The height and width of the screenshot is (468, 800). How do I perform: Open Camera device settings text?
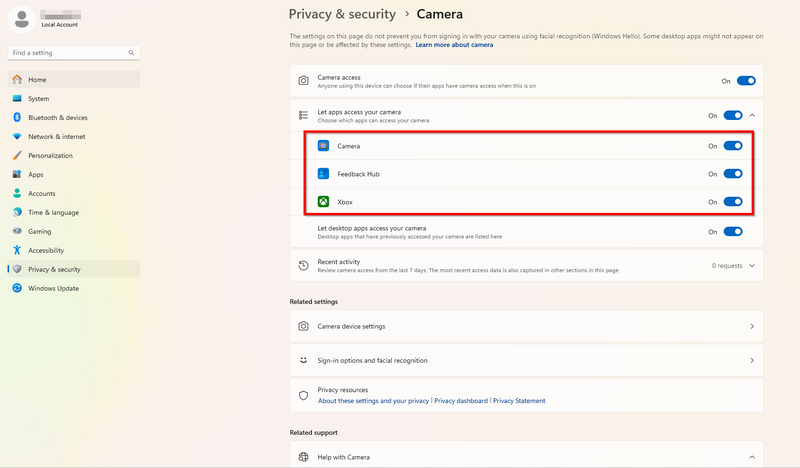(351, 326)
